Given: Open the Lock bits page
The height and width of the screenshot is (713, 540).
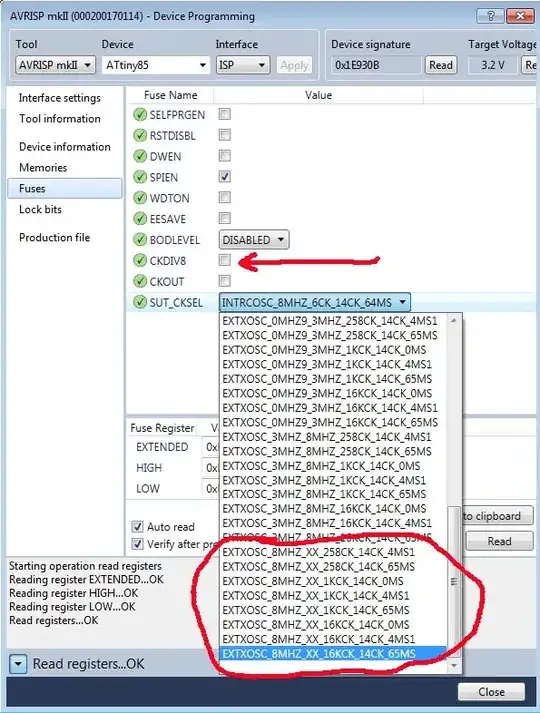Looking at the screenshot, I should 40,209.
